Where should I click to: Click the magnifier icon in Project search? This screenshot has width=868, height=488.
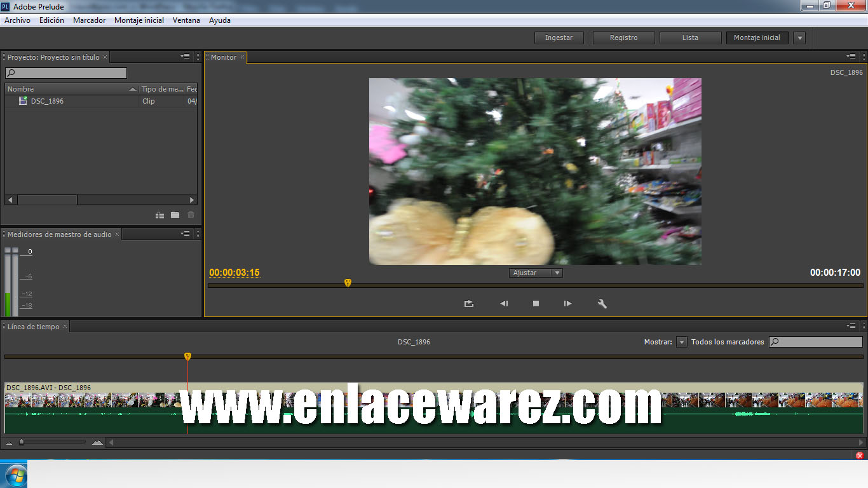[11, 73]
